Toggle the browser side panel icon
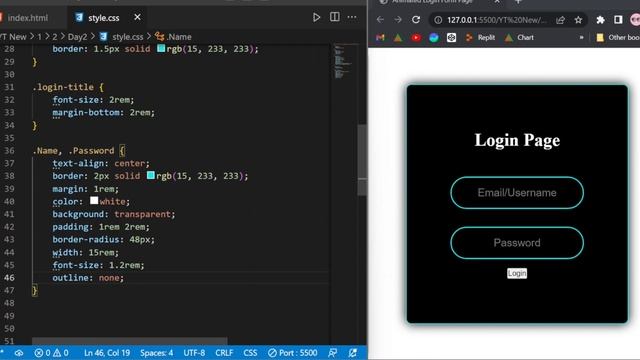The width and height of the screenshot is (640, 360). [x=618, y=20]
